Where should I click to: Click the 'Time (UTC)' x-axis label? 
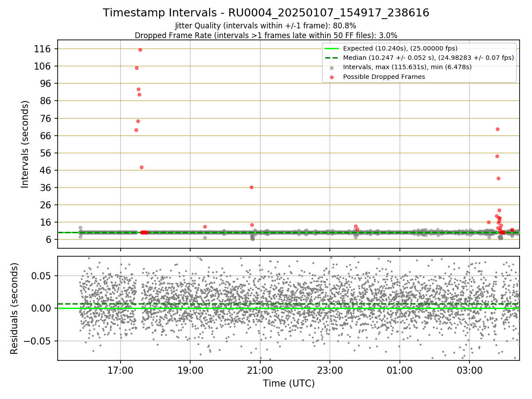click(289, 383)
